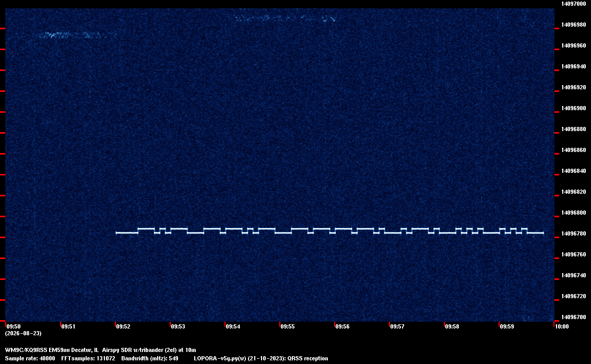Click the FFTsamples: 131072 text
This screenshot has width=591, height=364.
click(x=88, y=358)
